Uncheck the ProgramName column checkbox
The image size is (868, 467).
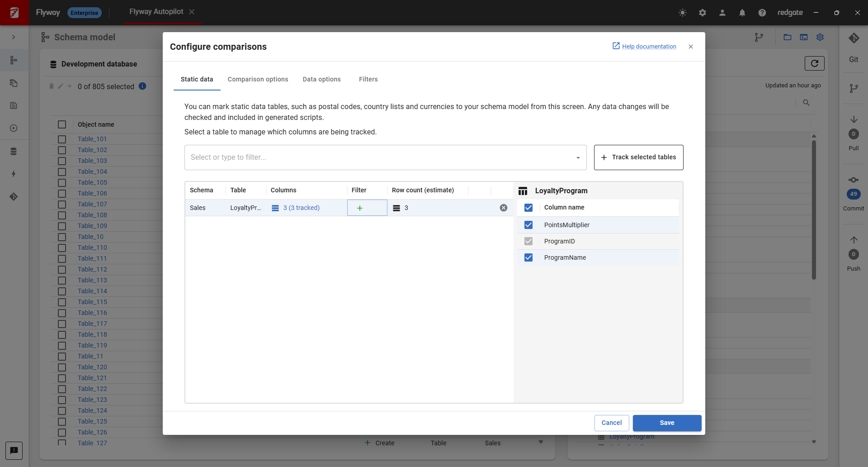point(528,257)
